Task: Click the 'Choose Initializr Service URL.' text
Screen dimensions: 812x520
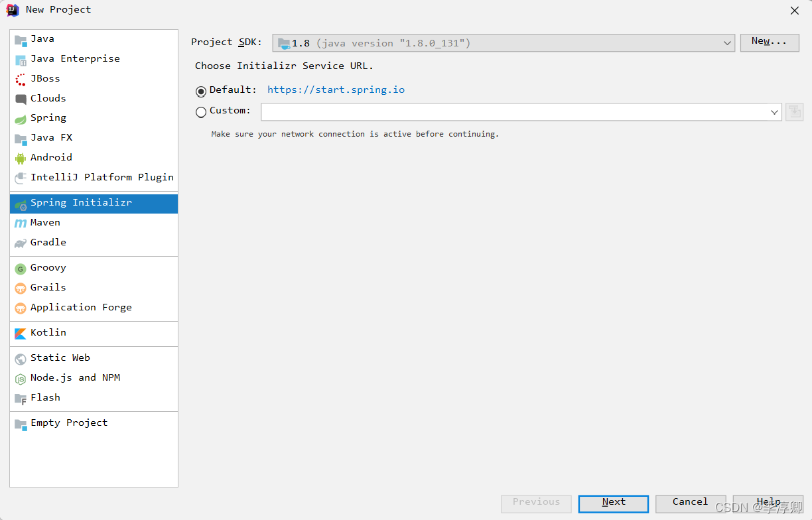Action: tap(285, 66)
